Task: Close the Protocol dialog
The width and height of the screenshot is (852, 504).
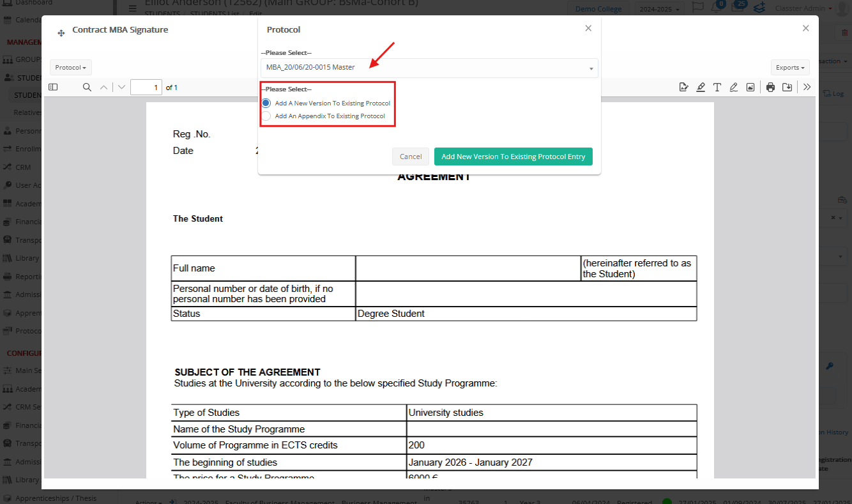Action: pos(588,28)
